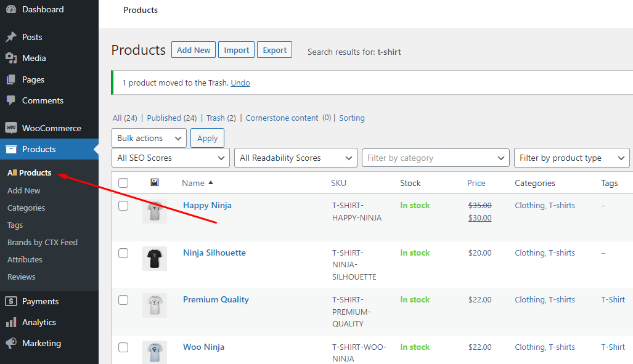The width and height of the screenshot is (633, 364).
Task: Tick the checkbox for Happy Ninja
Action: click(x=123, y=206)
